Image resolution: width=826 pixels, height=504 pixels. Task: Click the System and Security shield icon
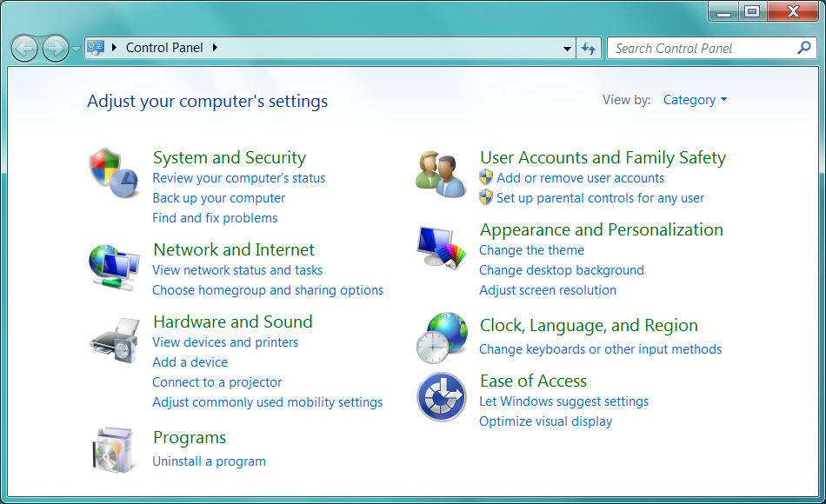pos(115,173)
